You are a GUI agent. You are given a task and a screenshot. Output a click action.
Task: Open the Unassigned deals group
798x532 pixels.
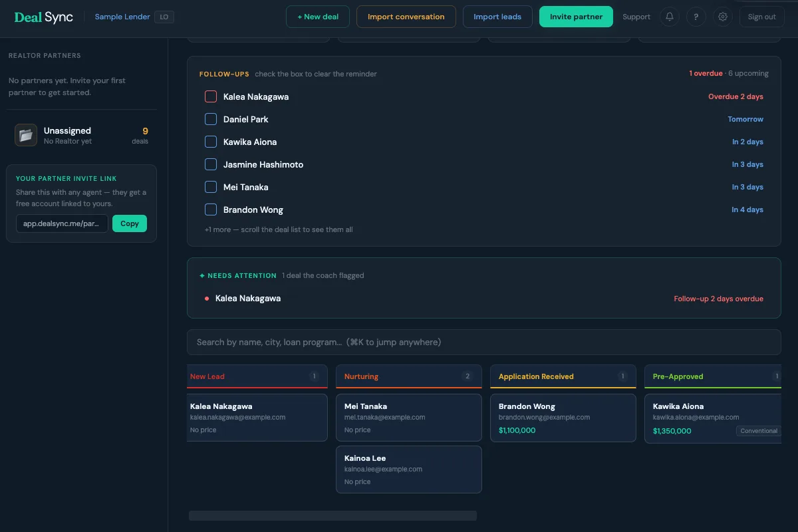pos(82,135)
